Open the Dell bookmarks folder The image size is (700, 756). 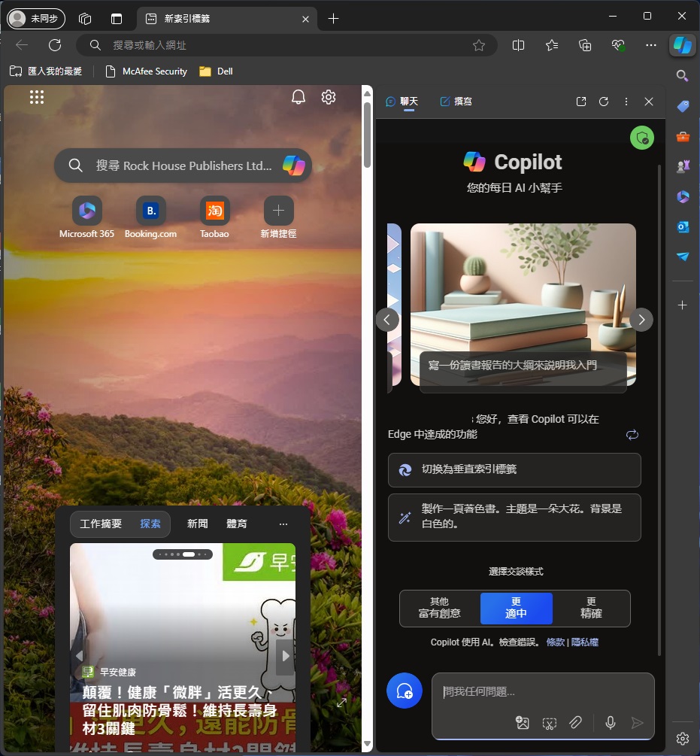tap(216, 71)
